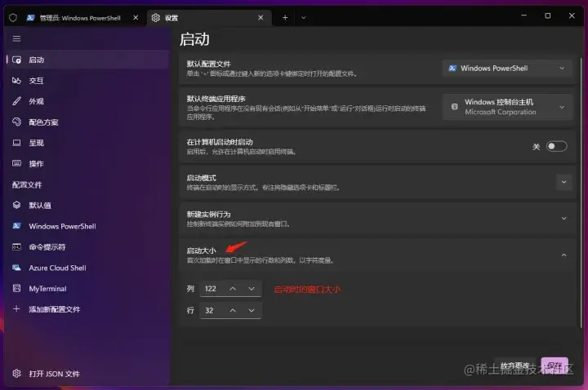
Task: Increase the 列 value with up arrow
Action: tap(233, 289)
